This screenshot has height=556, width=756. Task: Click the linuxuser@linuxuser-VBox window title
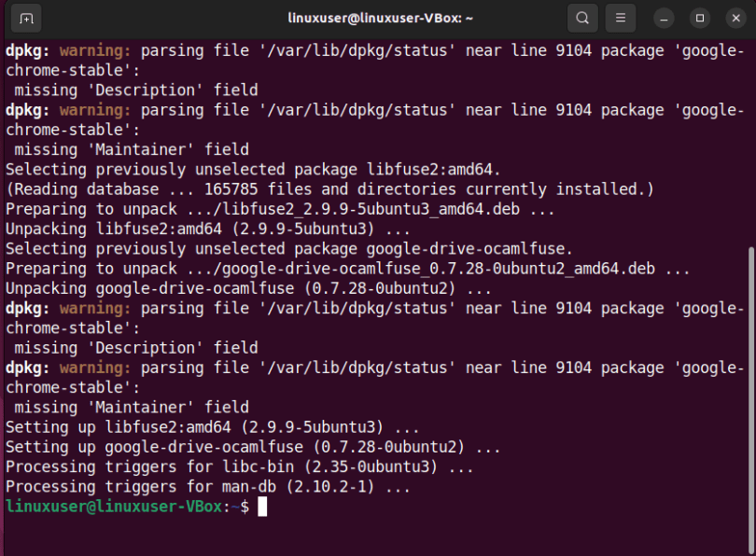click(x=377, y=18)
